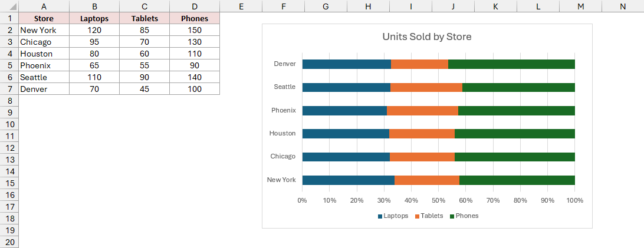This screenshot has height=248, width=644.
Task: Click the Seattle cell in column A
Action: pyautogui.click(x=44, y=78)
